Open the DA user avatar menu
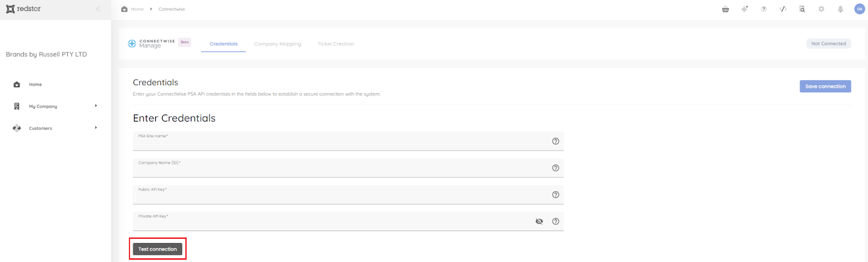This screenshot has height=262, width=868. (859, 9)
